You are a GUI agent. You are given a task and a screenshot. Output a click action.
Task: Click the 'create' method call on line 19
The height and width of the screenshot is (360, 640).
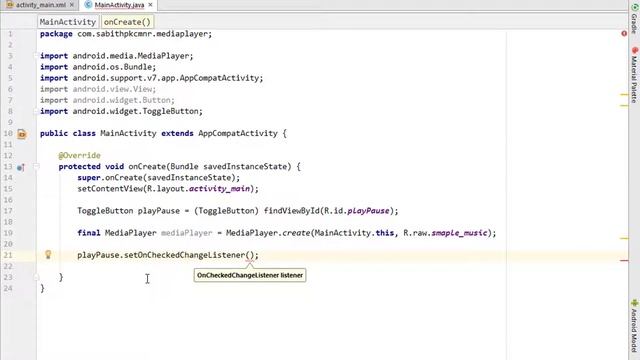click(x=296, y=233)
